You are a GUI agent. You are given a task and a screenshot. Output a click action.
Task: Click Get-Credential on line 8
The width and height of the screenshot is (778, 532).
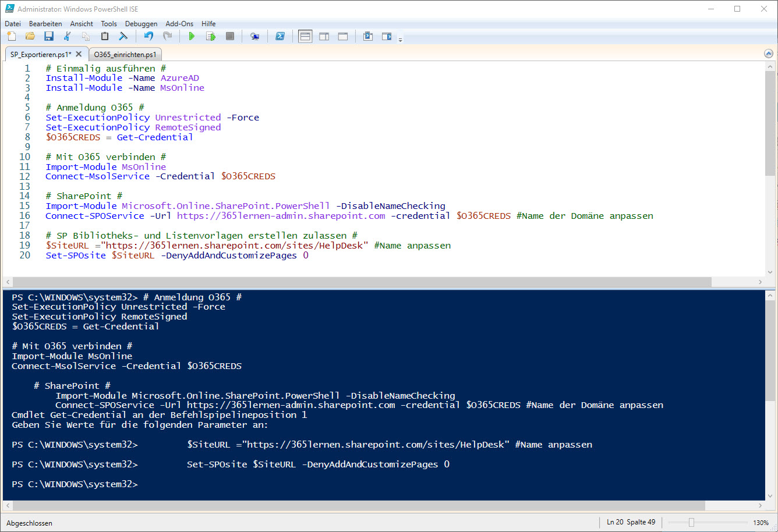[x=155, y=137]
